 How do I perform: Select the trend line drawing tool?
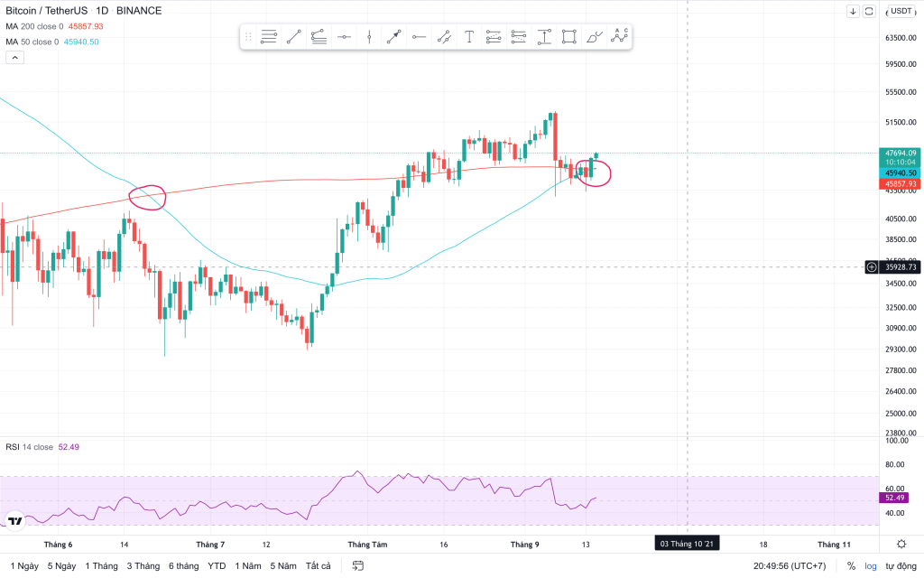294,37
